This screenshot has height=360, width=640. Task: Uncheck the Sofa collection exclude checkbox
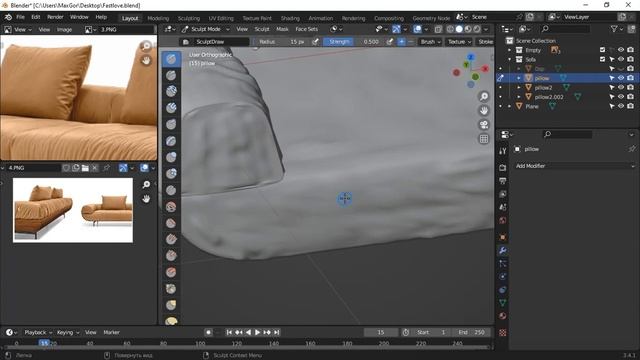tap(602, 59)
